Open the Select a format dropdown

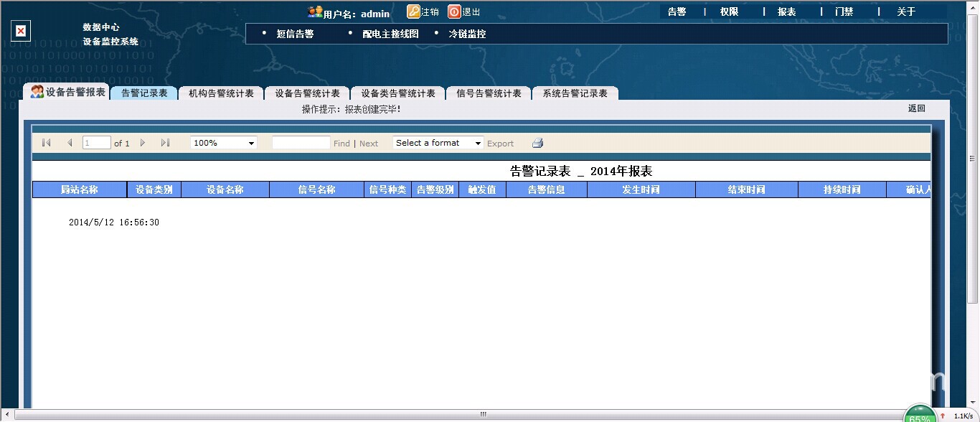[437, 143]
